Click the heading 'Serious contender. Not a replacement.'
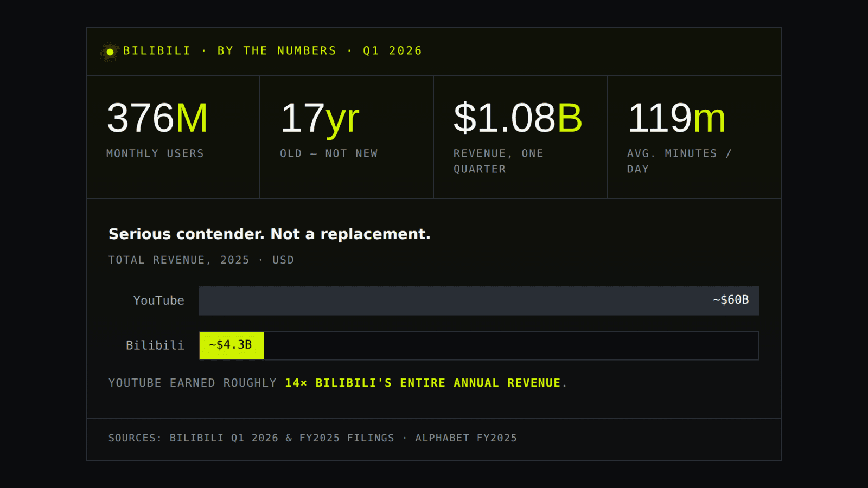The width and height of the screenshot is (868, 488). tap(270, 234)
